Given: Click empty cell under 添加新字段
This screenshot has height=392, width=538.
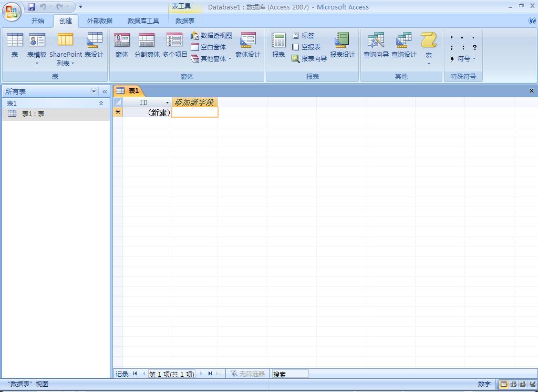Looking at the screenshot, I should point(195,112).
